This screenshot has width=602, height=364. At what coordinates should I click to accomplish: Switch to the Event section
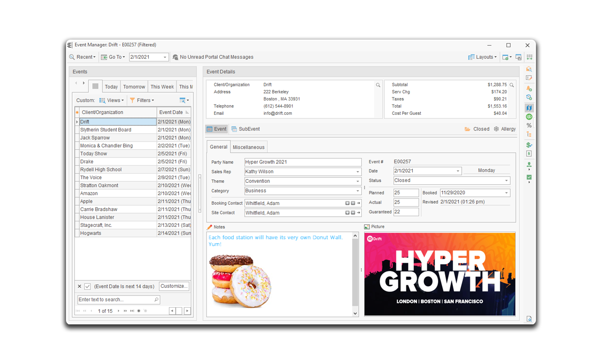pos(217,129)
